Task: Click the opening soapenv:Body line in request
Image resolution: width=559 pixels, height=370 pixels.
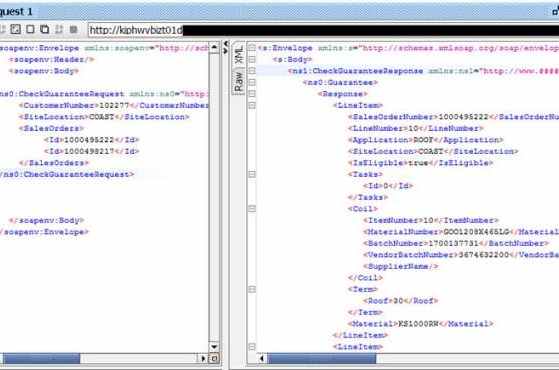Action: click(x=44, y=71)
